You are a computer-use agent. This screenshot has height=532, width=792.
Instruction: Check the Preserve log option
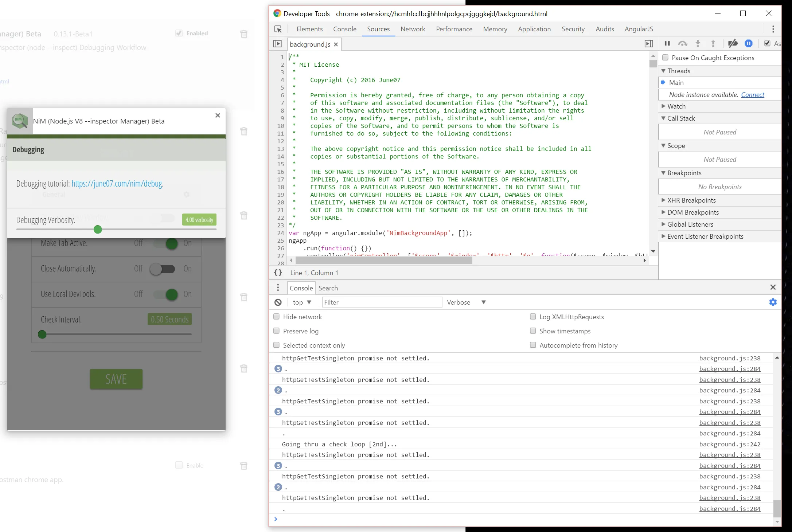click(277, 331)
